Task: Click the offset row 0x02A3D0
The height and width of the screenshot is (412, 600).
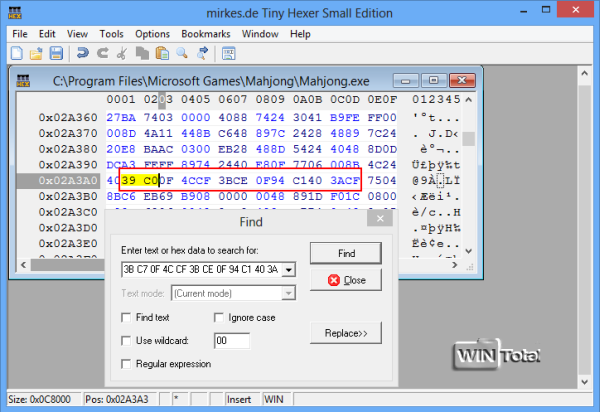Action: coord(68,228)
